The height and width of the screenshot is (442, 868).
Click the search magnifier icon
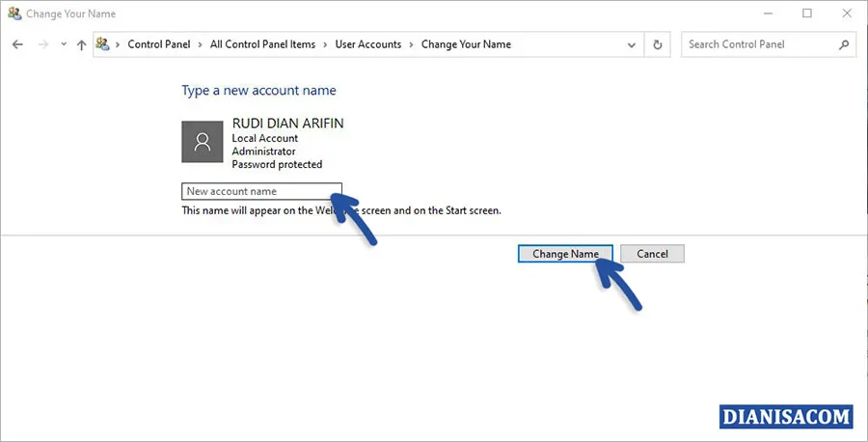(844, 44)
